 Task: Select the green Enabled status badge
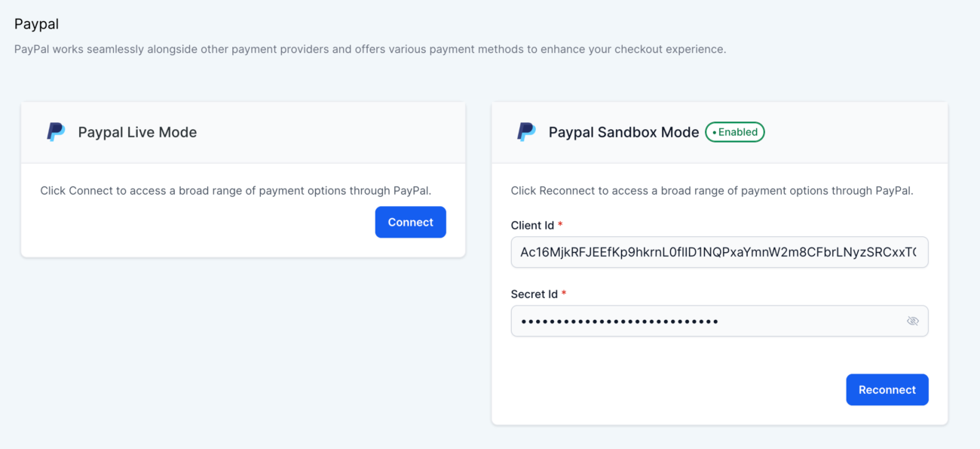click(x=734, y=131)
